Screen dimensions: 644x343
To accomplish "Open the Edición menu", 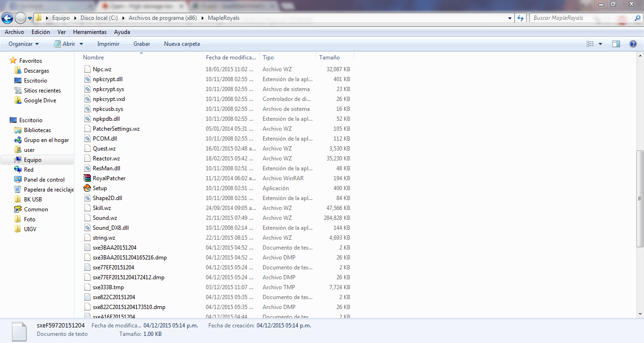I will click(41, 32).
